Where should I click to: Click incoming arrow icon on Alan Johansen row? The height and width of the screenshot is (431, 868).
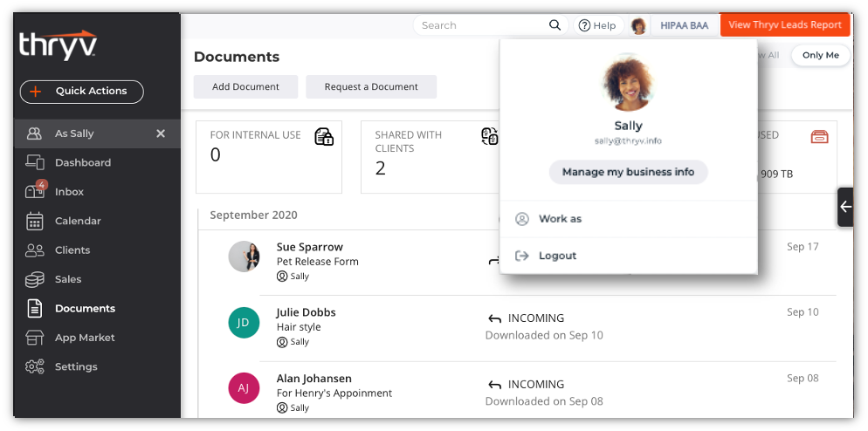[494, 385]
